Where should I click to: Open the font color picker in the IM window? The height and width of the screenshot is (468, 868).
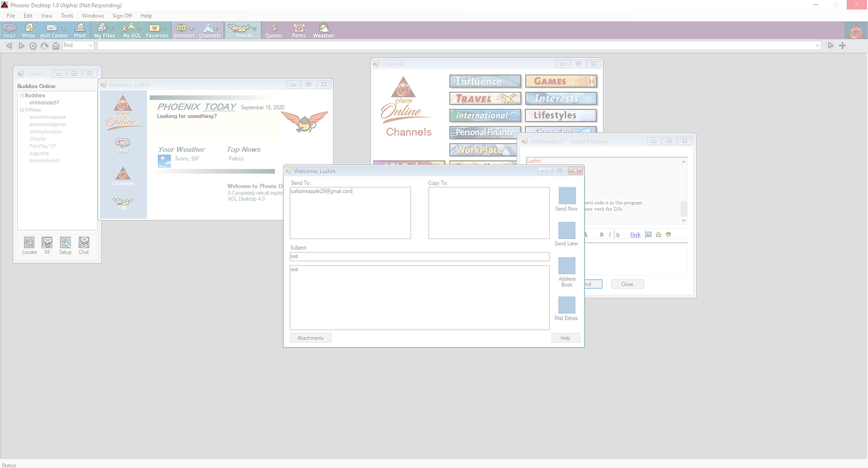click(x=585, y=234)
